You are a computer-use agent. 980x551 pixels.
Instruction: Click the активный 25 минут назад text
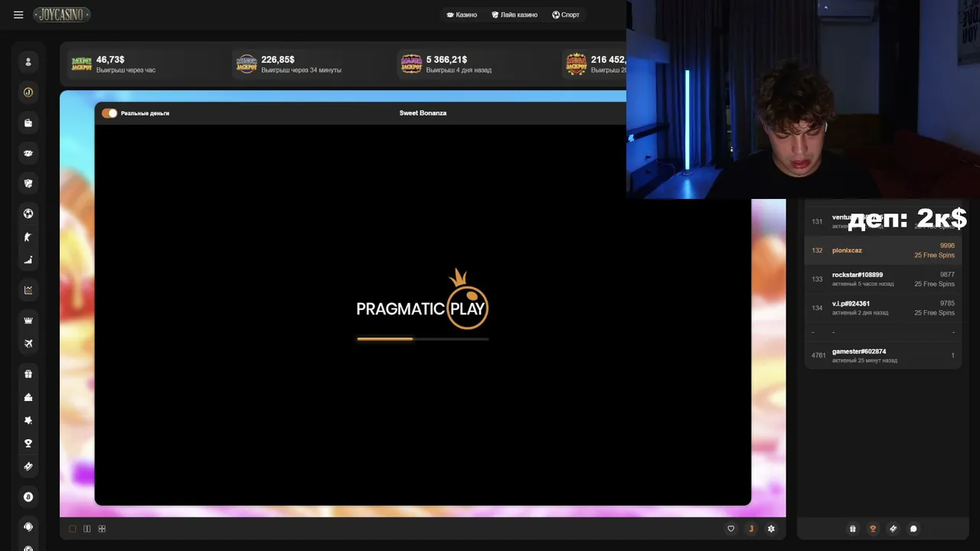click(x=864, y=360)
